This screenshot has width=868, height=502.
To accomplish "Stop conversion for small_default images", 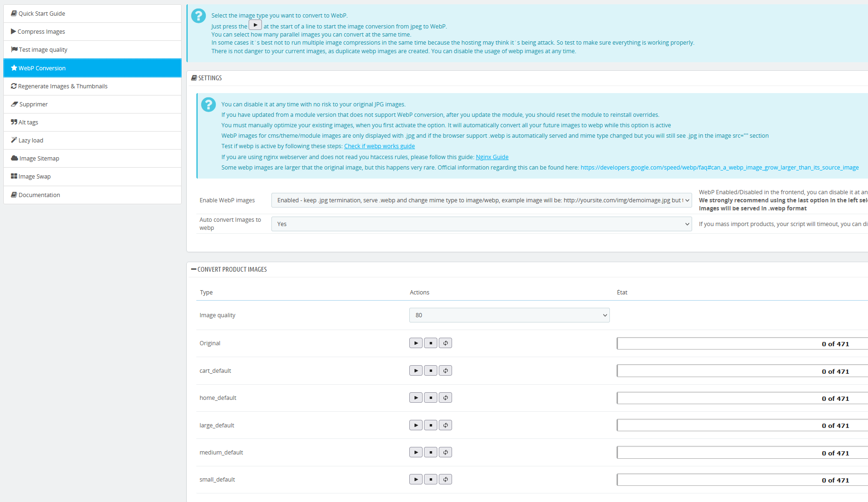I will [431, 479].
